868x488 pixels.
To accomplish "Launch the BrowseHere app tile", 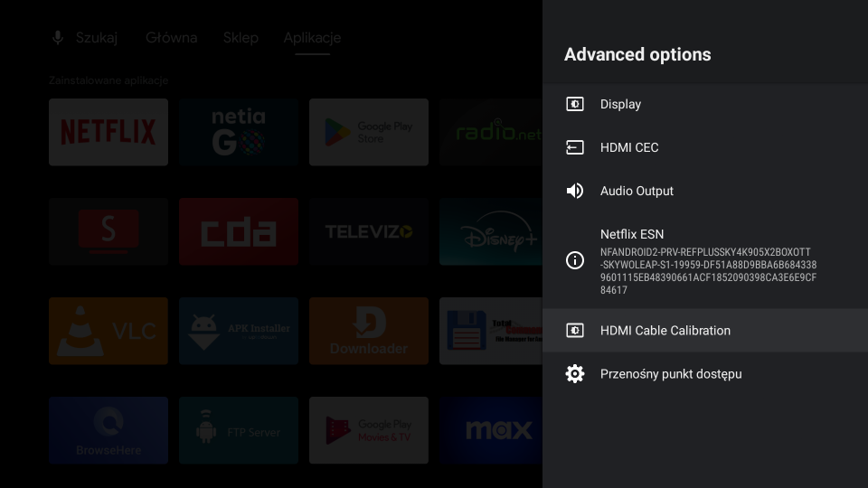I will click(108, 430).
